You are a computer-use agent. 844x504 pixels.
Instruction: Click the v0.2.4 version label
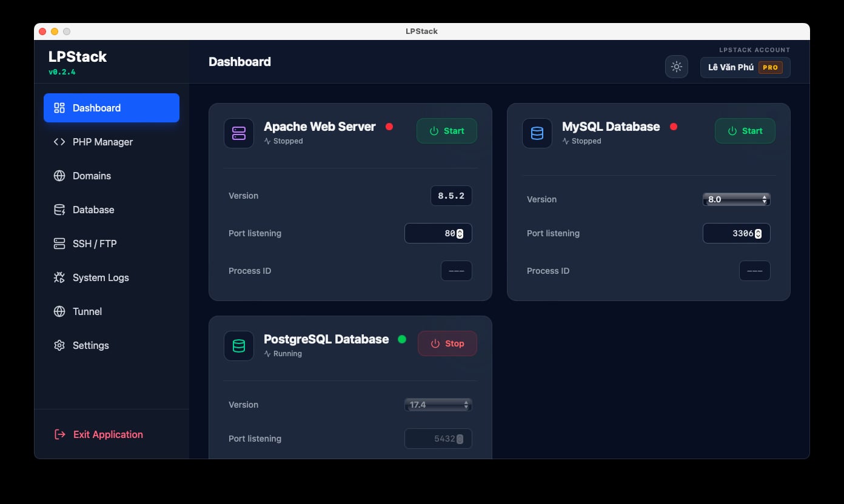pyautogui.click(x=62, y=72)
